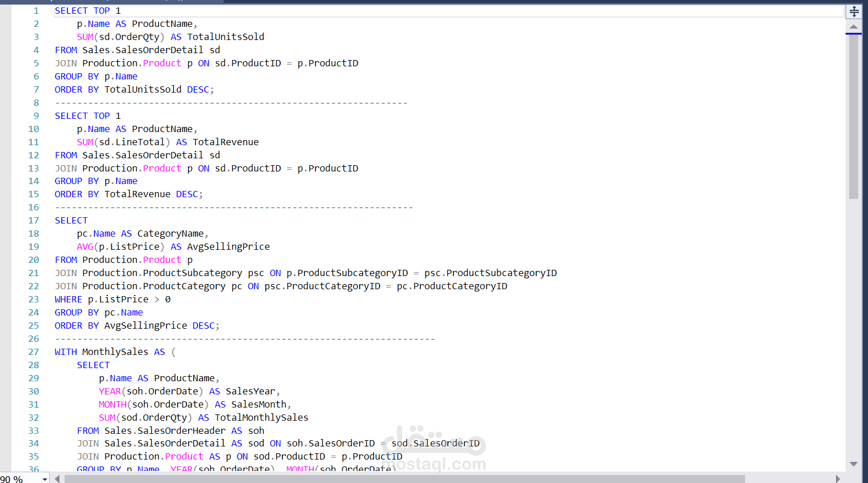
Task: Open the 90 % zoom level dropdown
Action: [45, 479]
